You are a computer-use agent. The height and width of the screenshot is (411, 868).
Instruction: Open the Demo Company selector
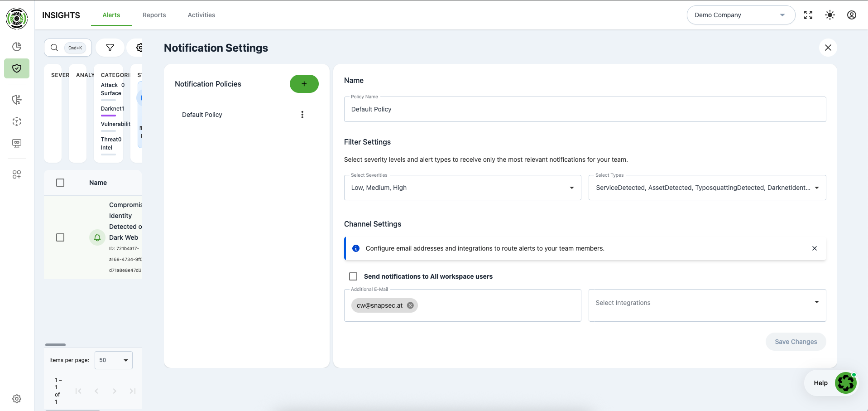click(x=741, y=15)
